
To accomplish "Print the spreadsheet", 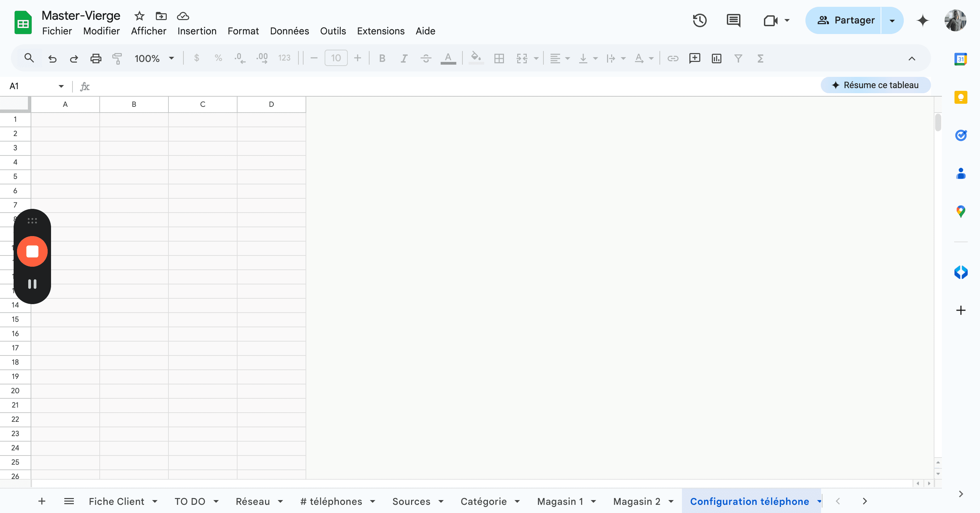I will (x=96, y=58).
